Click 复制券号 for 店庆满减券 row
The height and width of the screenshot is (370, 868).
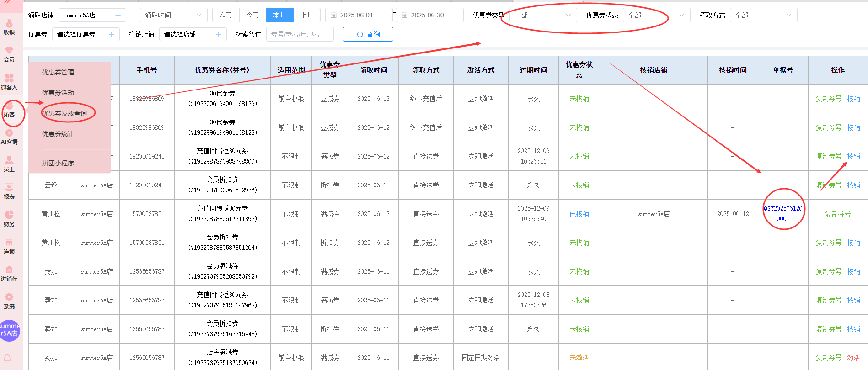tap(829, 358)
